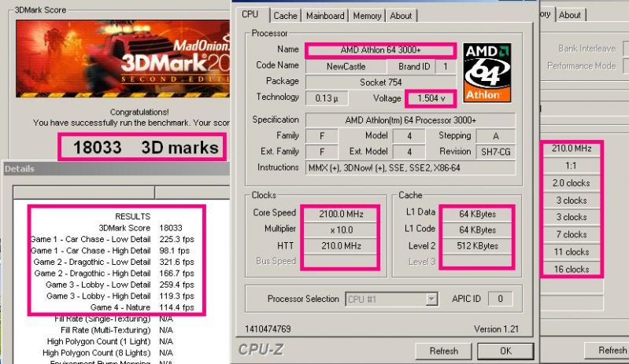This screenshot has height=364, width=629.
Task: Click the 2.0 clocks timing value
Action: [x=572, y=183]
